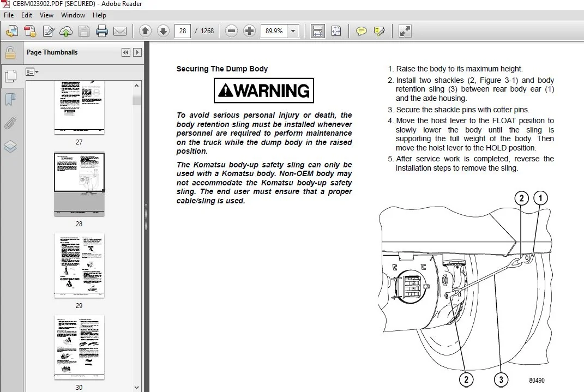
Task: Go to previous page with up arrow
Action: click(145, 31)
